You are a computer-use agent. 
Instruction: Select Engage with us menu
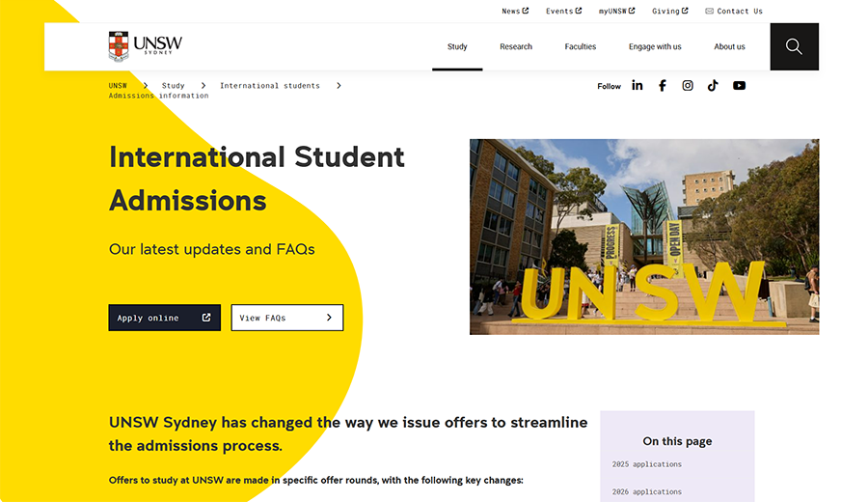tap(655, 46)
